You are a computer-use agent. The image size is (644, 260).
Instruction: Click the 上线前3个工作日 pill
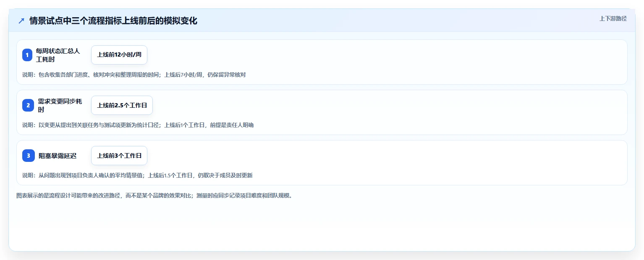(119, 156)
